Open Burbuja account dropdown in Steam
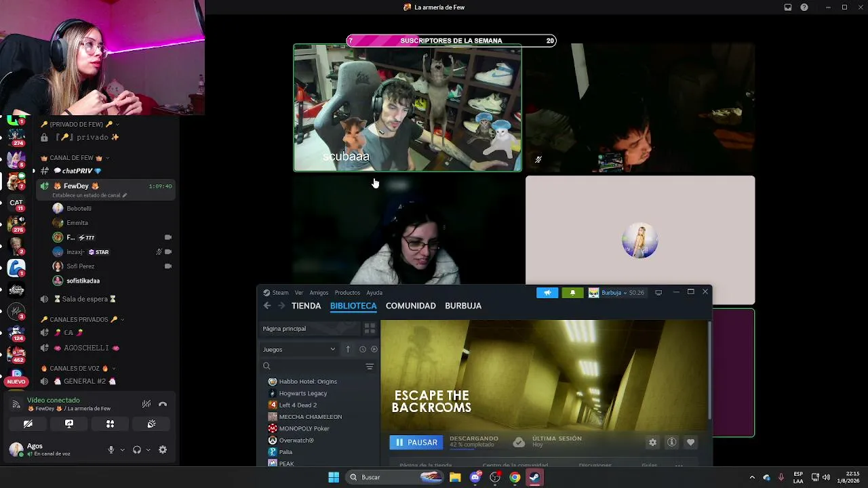This screenshot has height=488, width=868. (x=616, y=293)
